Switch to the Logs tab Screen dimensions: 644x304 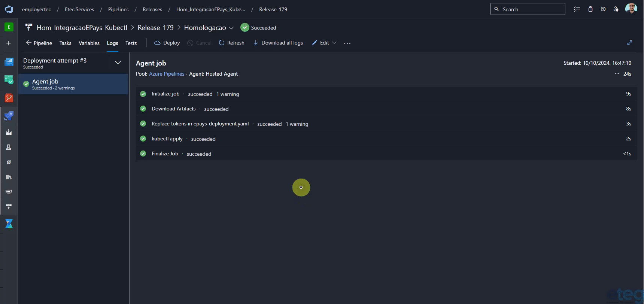tap(112, 43)
